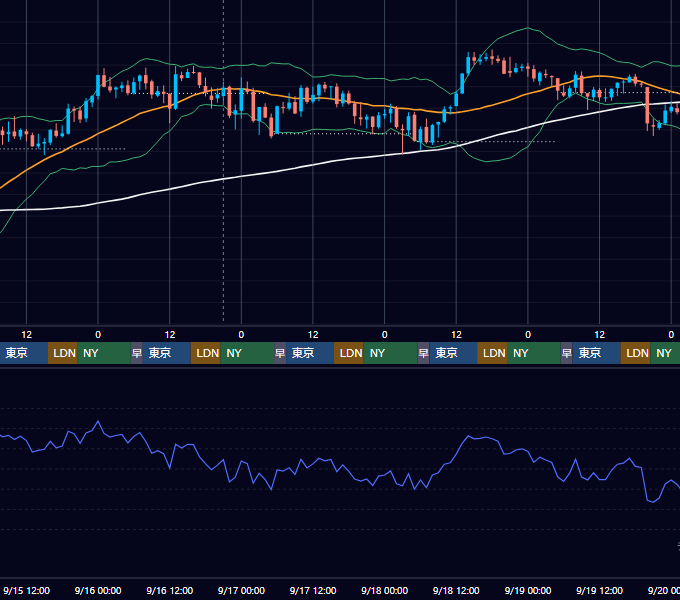Select the NY session block spanning 9/19 00:00
Image resolution: width=680 pixels, height=600 pixels.
pos(533,353)
